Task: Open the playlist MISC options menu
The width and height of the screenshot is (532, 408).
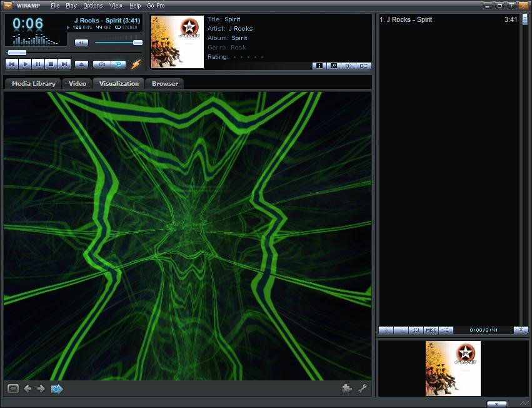Action: point(431,330)
